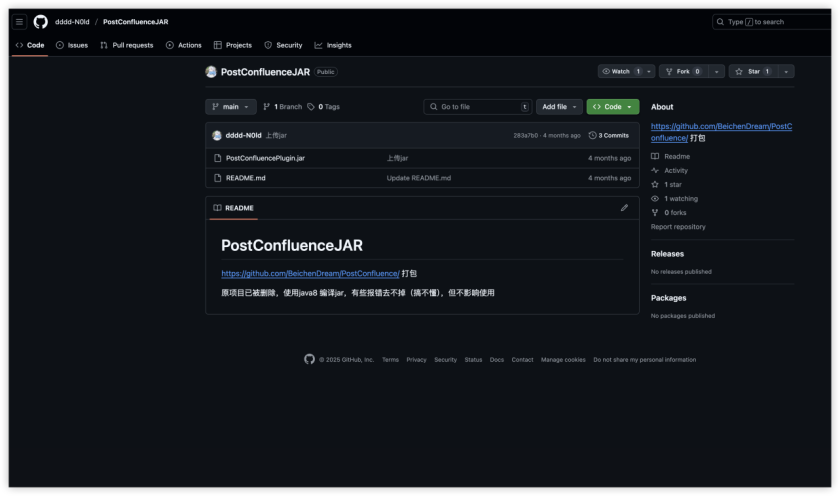
Task: Click the Readme link in About
Action: 671,156
